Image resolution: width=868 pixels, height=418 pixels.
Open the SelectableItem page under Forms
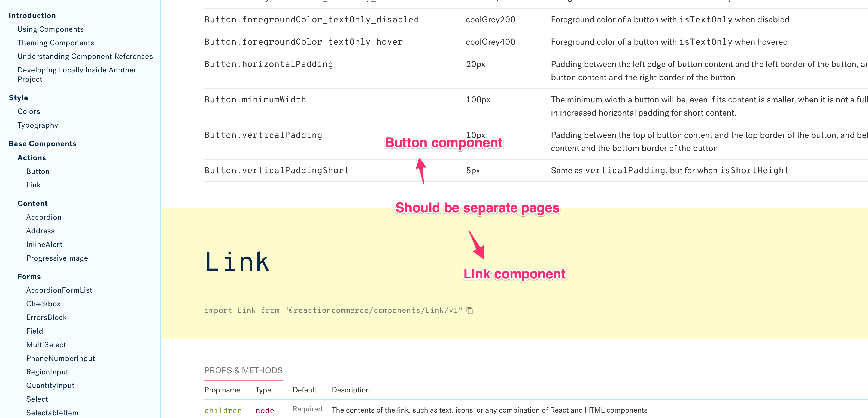[52, 413]
